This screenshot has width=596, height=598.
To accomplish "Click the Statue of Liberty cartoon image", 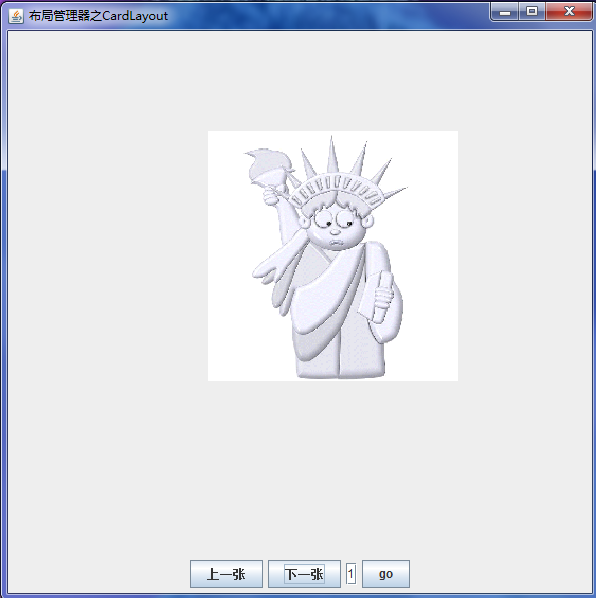I will point(333,256).
